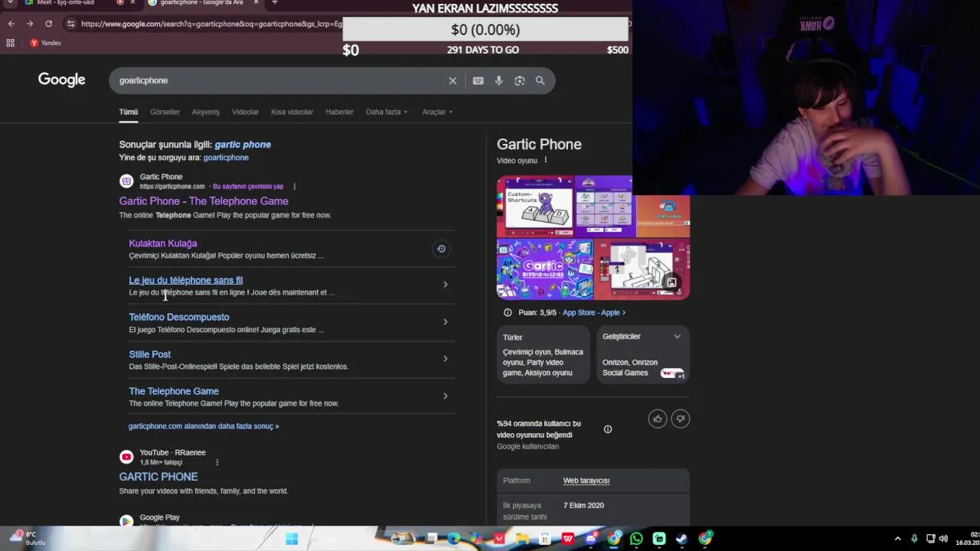Screen dimensions: 980x551
Task: Search by image with Lens icon
Action: 519,80
